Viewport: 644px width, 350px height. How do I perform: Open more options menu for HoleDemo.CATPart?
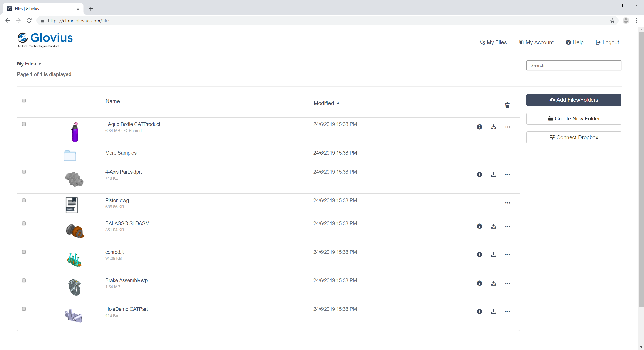click(507, 312)
